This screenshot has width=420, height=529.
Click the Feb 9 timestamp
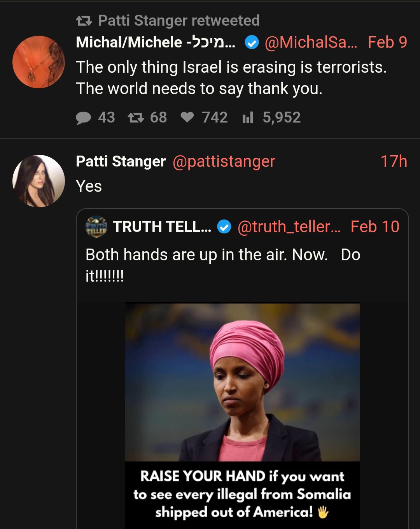[387, 42]
